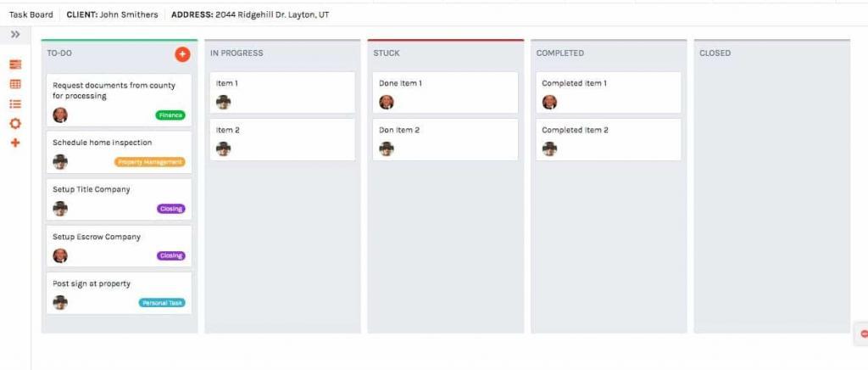Image resolution: width=868 pixels, height=370 pixels.
Task: Click avatar on the Don Item 2 card
Action: coord(387,149)
